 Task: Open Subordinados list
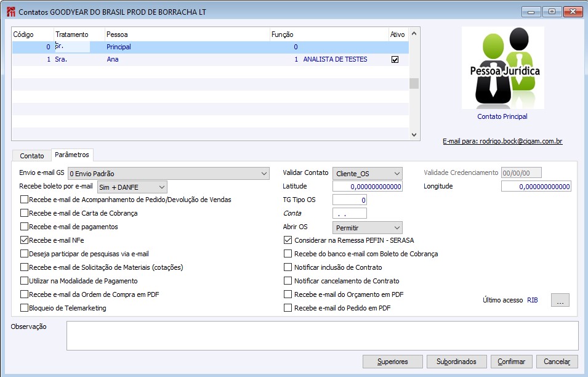[x=457, y=362]
